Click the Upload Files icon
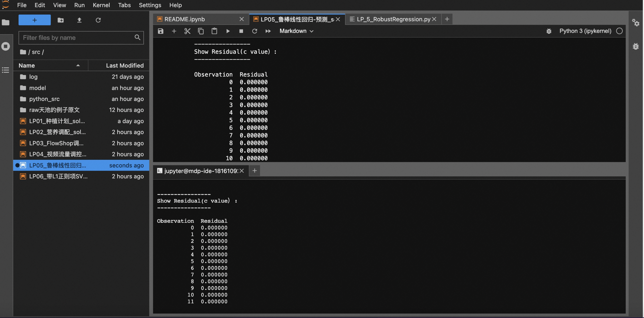Image resolution: width=644 pixels, height=318 pixels. [79, 20]
